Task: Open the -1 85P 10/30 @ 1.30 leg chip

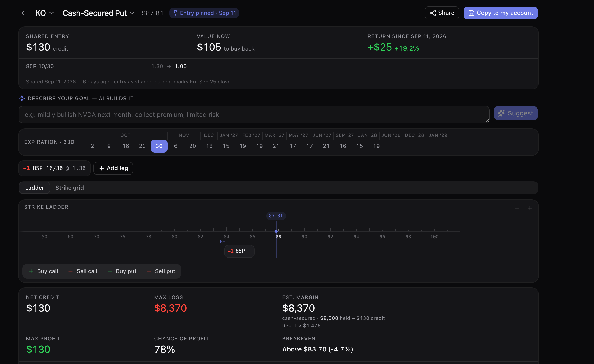Action: click(55, 168)
